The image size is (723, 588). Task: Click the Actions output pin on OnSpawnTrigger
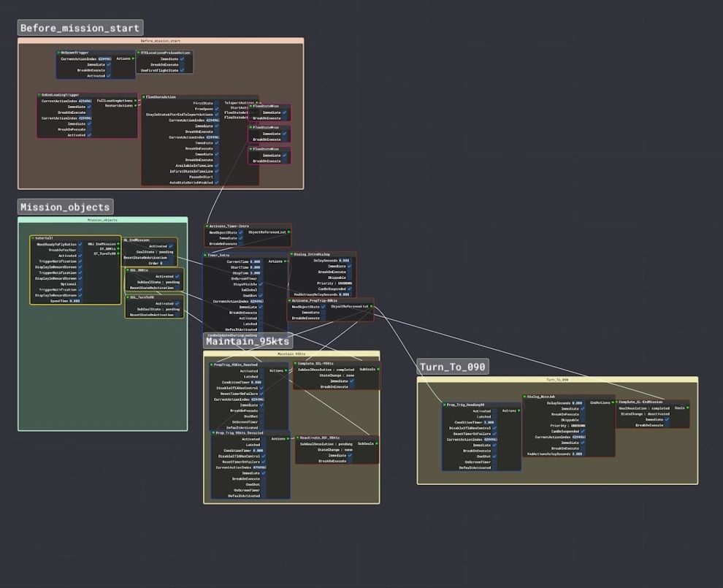coord(134,58)
